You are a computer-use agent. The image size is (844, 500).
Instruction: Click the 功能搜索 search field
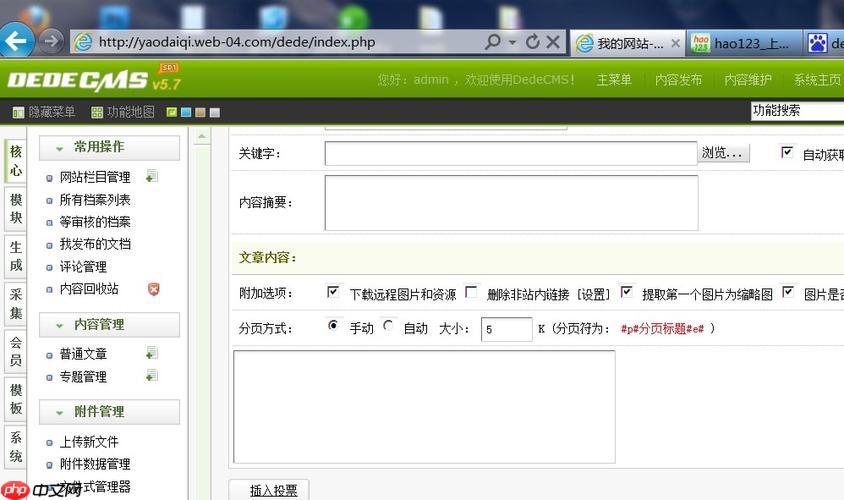[x=797, y=111]
